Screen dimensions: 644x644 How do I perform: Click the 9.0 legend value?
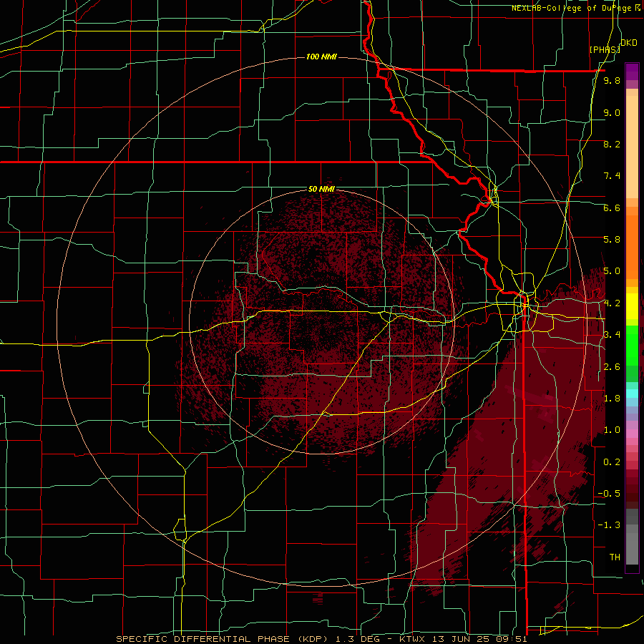[x=612, y=112]
